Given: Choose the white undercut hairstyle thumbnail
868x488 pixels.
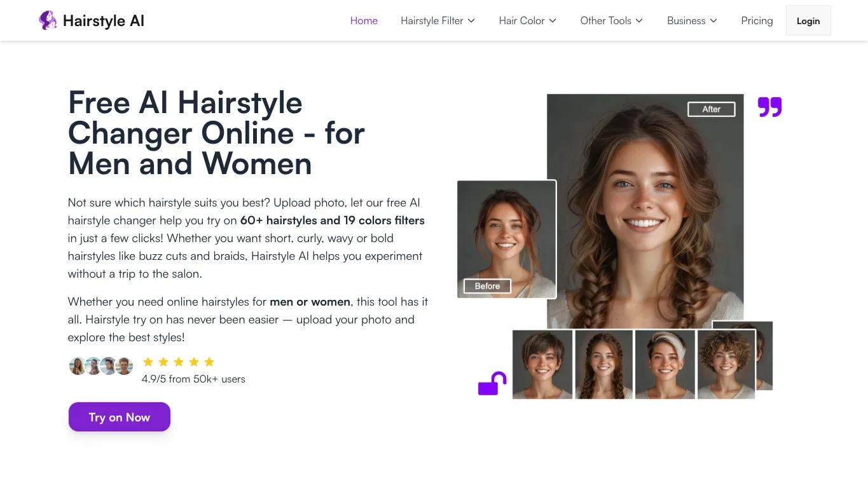Looking at the screenshot, I should pos(665,365).
